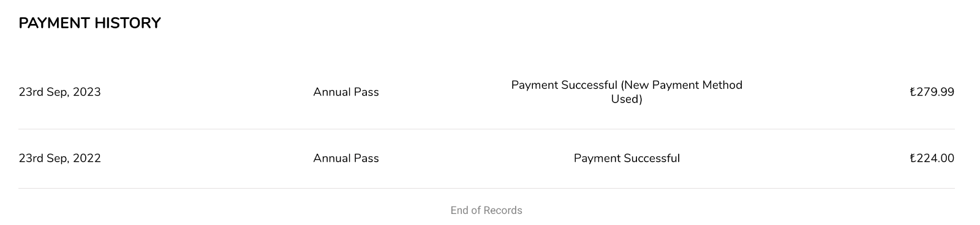This screenshot has height=225, width=980.
Task: Select the 23rd Sep, 2022 date
Action: (59, 158)
